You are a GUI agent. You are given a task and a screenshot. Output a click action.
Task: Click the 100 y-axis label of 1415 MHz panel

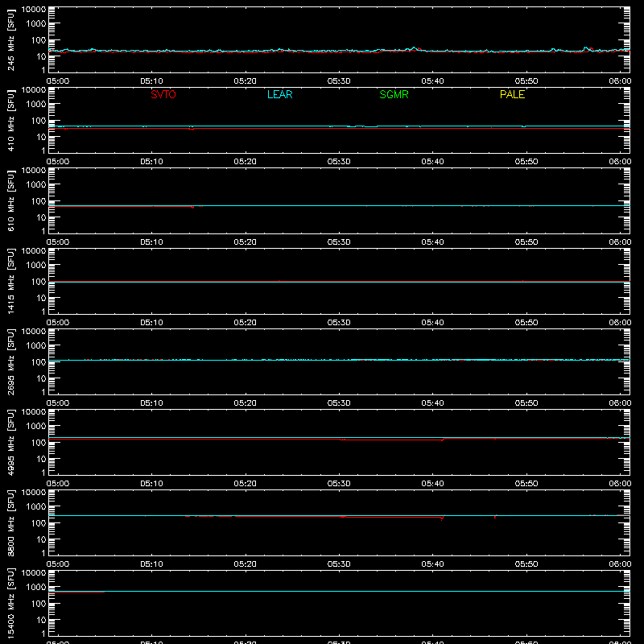click(x=39, y=282)
